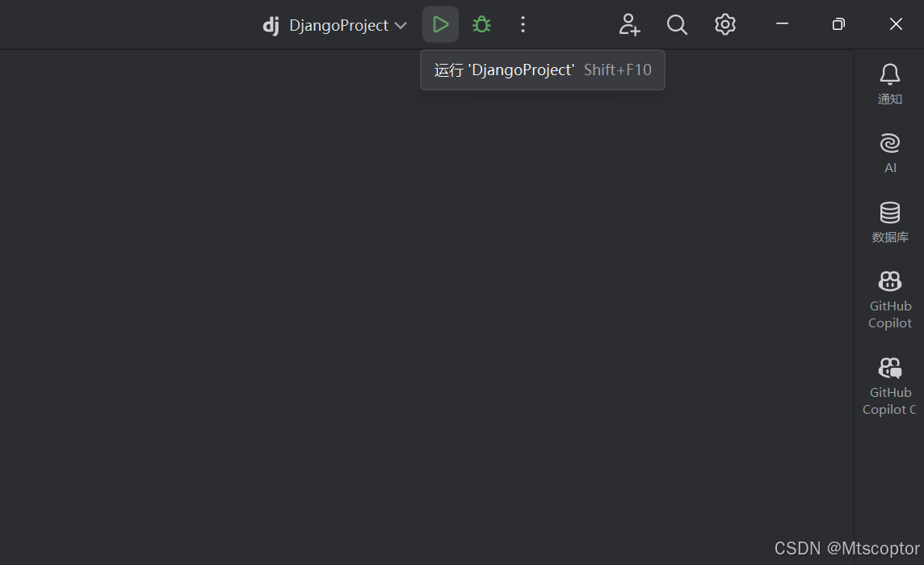Image resolution: width=924 pixels, height=565 pixels.
Task: Open the AI assistant tool window
Action: click(890, 154)
